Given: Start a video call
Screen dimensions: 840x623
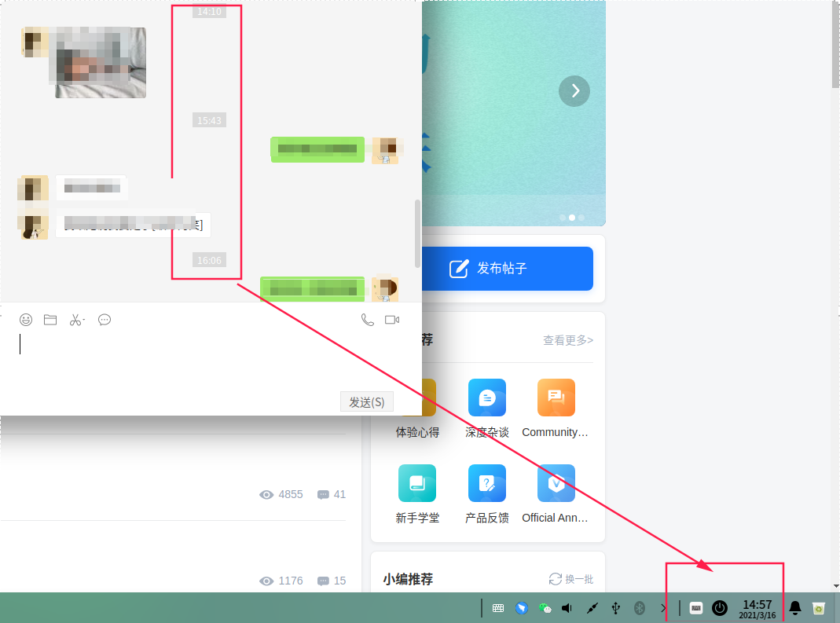Looking at the screenshot, I should pos(392,320).
